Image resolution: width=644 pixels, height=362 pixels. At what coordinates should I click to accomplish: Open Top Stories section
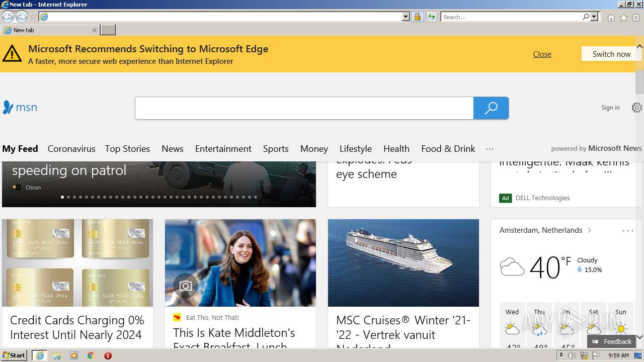(x=127, y=148)
